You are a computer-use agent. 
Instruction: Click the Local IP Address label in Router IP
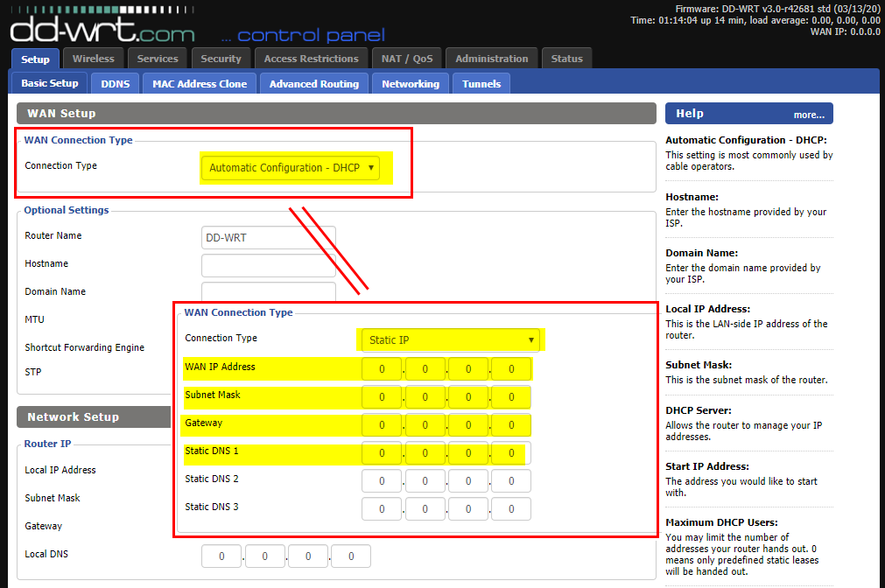(60, 470)
